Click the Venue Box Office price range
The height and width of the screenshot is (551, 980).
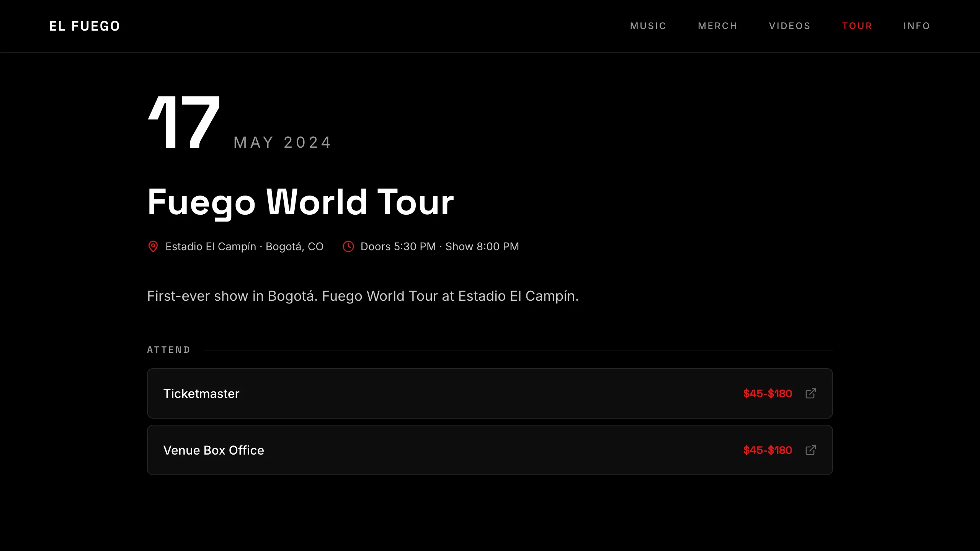(x=767, y=450)
